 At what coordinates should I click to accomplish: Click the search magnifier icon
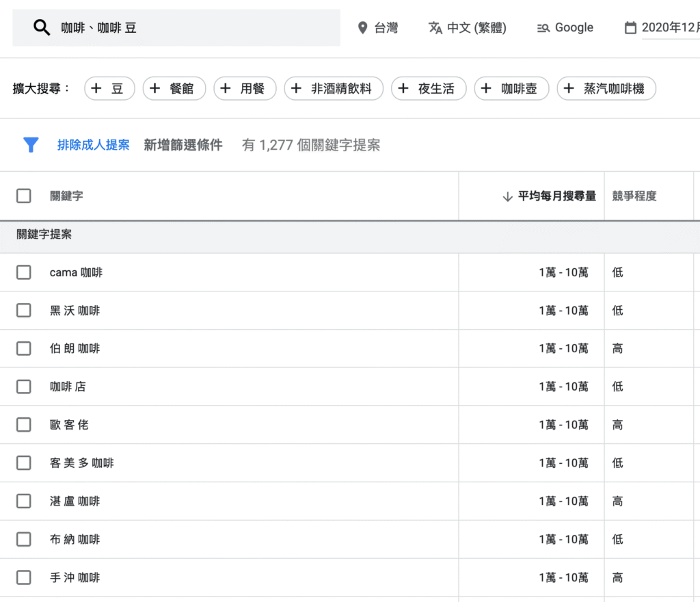pyautogui.click(x=42, y=27)
